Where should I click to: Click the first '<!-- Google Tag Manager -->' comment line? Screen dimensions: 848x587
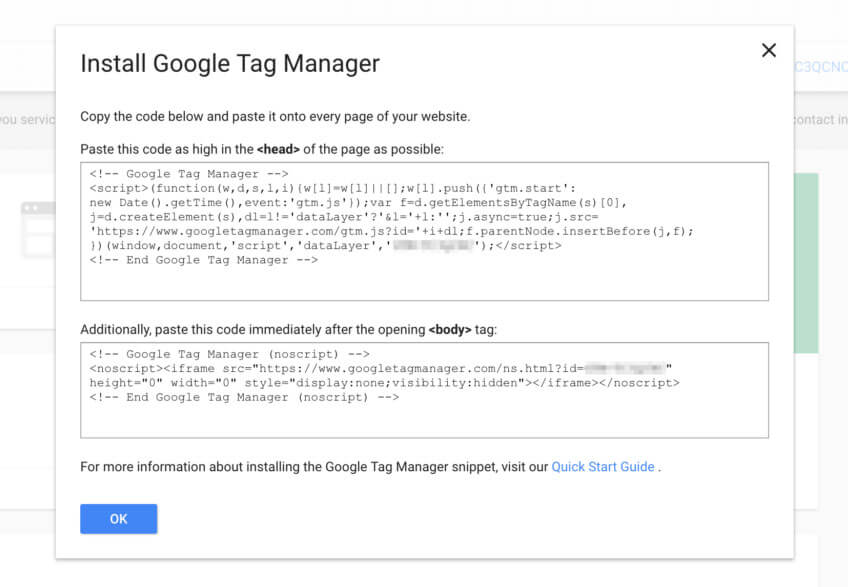click(x=189, y=174)
